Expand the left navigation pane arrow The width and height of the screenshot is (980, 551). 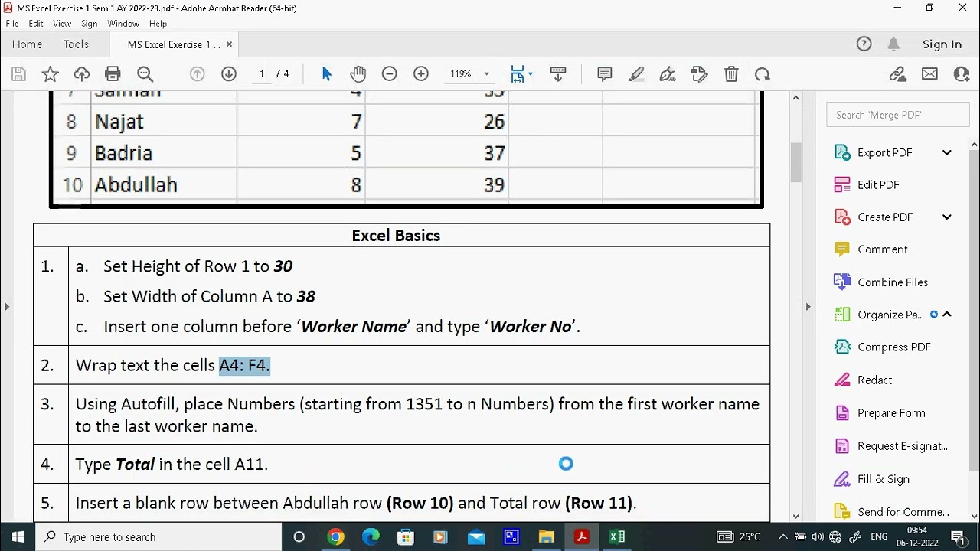7,307
